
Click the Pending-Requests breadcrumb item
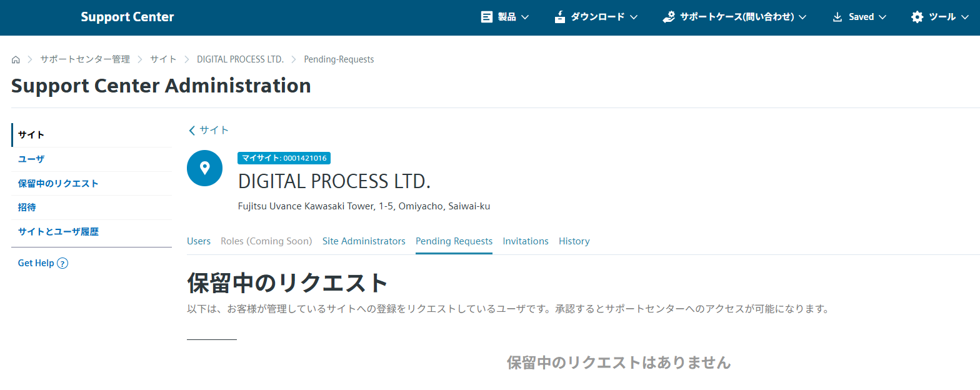pos(339,60)
